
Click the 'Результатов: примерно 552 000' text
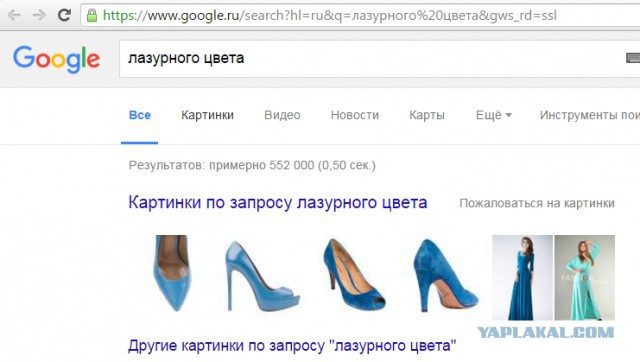coord(252,165)
